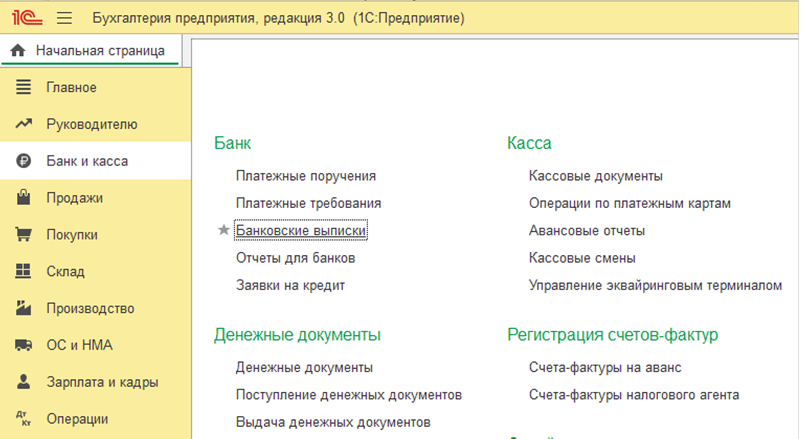Viewport: 803px width, 439px height.
Task: Click the Руководителю chart icon
Action: point(24,125)
